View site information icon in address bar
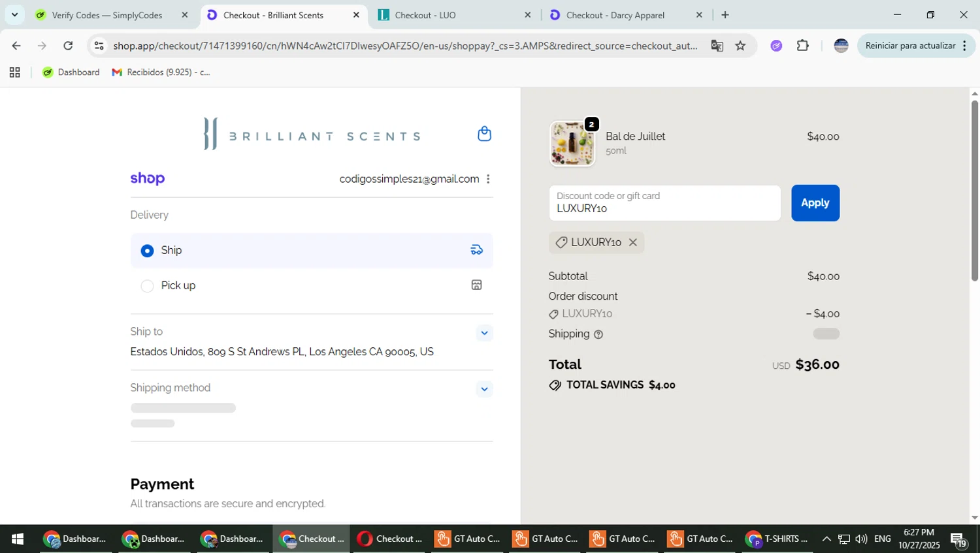The height and width of the screenshot is (553, 980). [99, 46]
